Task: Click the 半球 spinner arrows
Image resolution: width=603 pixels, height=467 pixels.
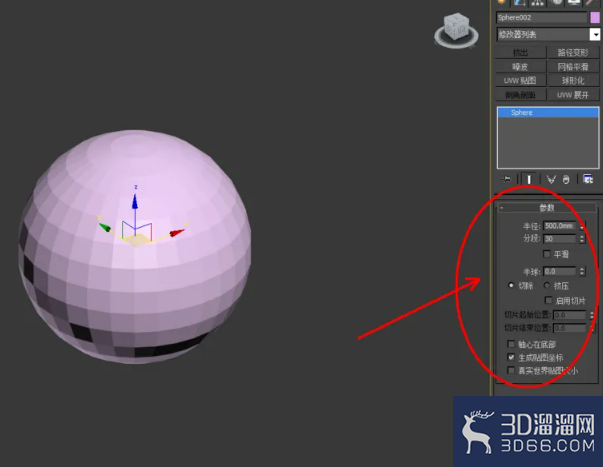Action: (582, 272)
